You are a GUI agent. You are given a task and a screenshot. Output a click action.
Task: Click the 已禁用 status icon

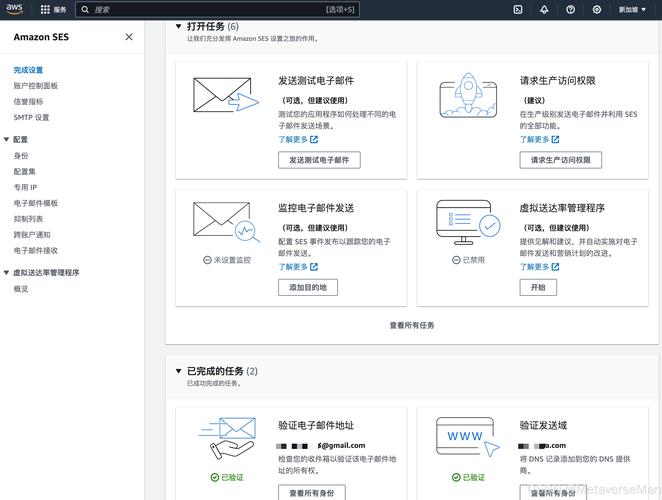point(456,260)
